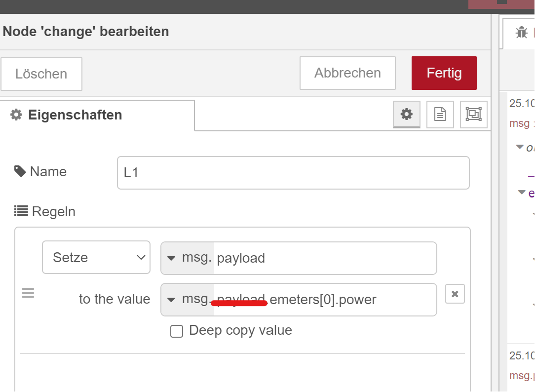Image resolution: width=535 pixels, height=392 pixels.
Task: Open the node description document icon
Action: [x=440, y=114]
